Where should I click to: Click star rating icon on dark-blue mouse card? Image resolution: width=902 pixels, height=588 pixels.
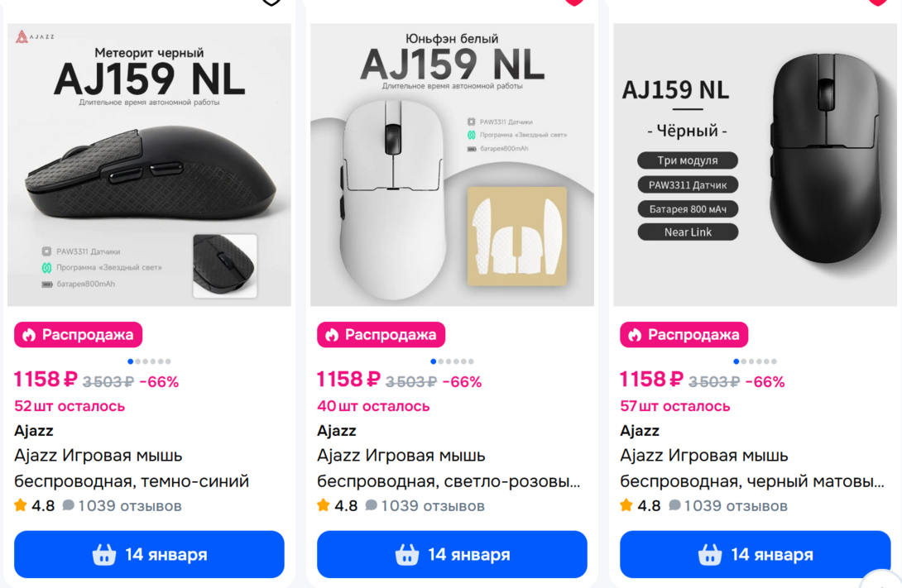pos(21,505)
